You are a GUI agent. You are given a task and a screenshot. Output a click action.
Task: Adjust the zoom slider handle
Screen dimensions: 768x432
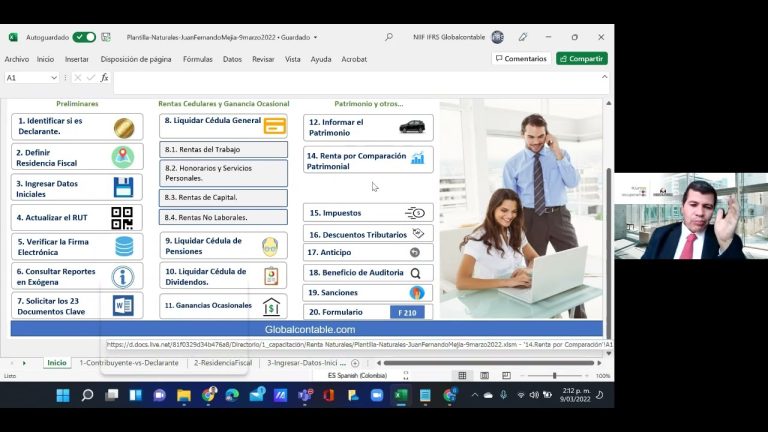(554, 376)
